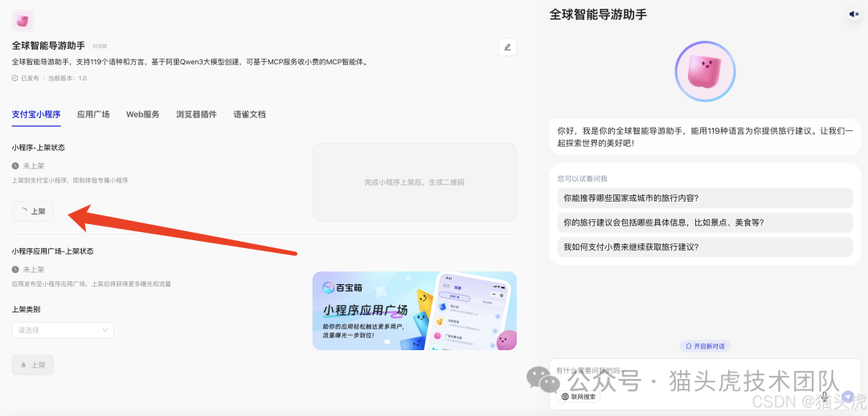The width and height of the screenshot is (868, 416).
Task: Toggle the 联网搜索 web search option
Action: 579,396
